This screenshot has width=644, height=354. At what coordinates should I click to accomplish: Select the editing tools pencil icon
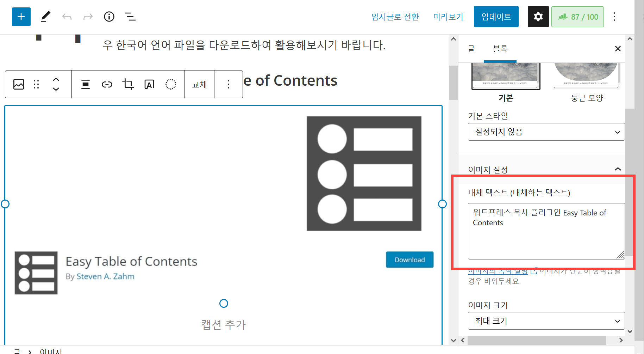(45, 17)
